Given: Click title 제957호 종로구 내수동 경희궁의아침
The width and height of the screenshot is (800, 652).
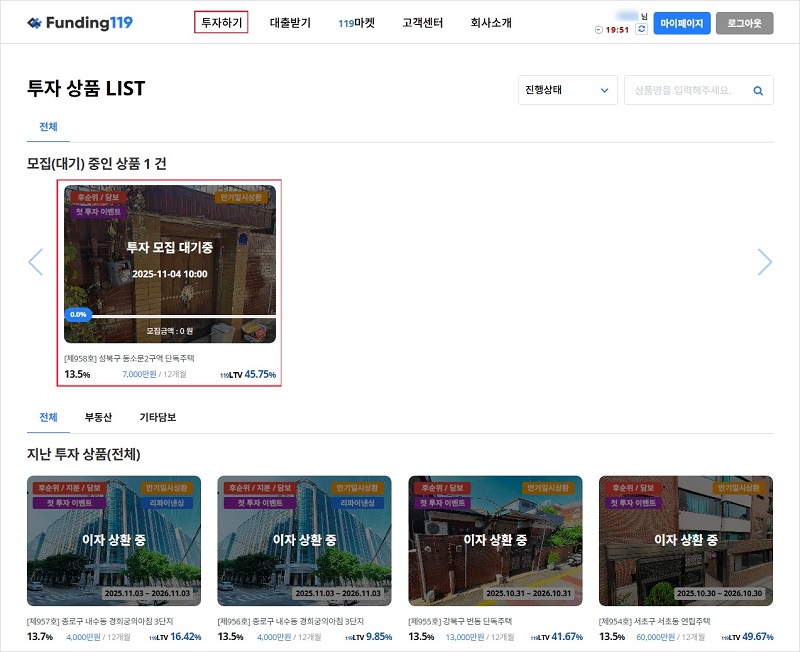Looking at the screenshot, I should pyautogui.click(x=100, y=621).
